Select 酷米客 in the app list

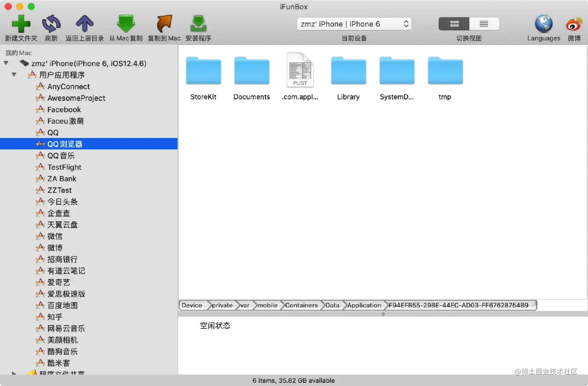point(58,362)
